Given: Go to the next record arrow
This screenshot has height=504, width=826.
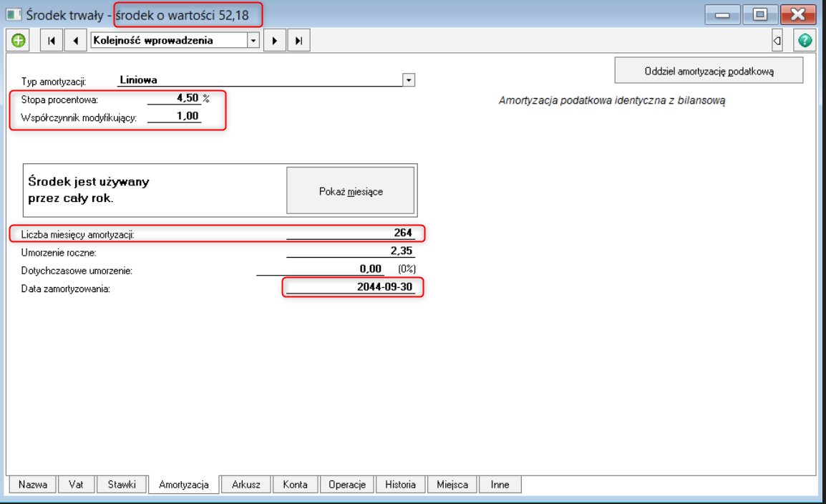Looking at the screenshot, I should (274, 41).
